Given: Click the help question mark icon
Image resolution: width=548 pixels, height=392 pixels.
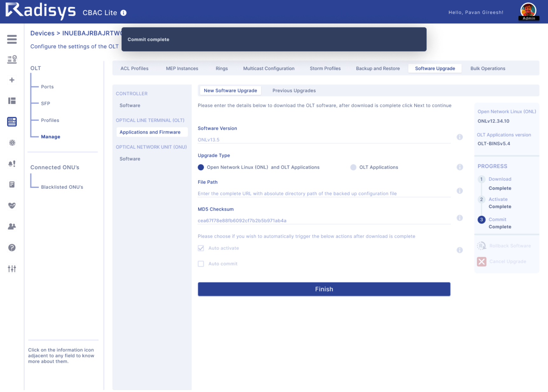Looking at the screenshot, I should click(x=12, y=248).
